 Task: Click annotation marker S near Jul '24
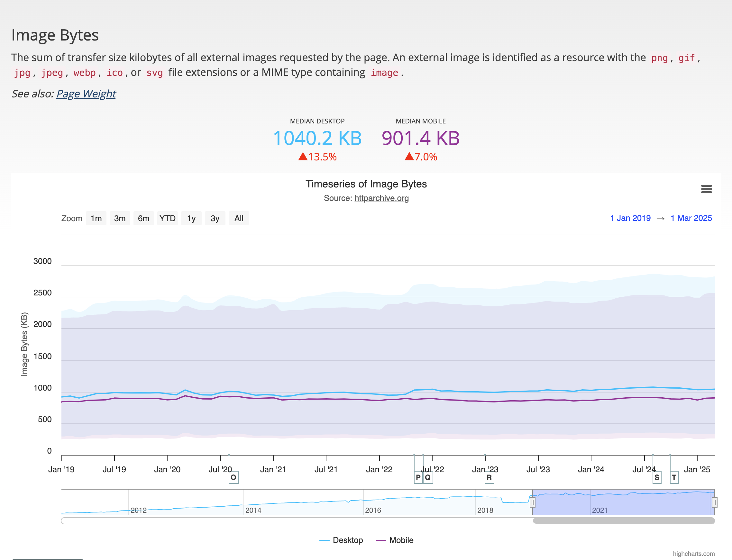656,477
